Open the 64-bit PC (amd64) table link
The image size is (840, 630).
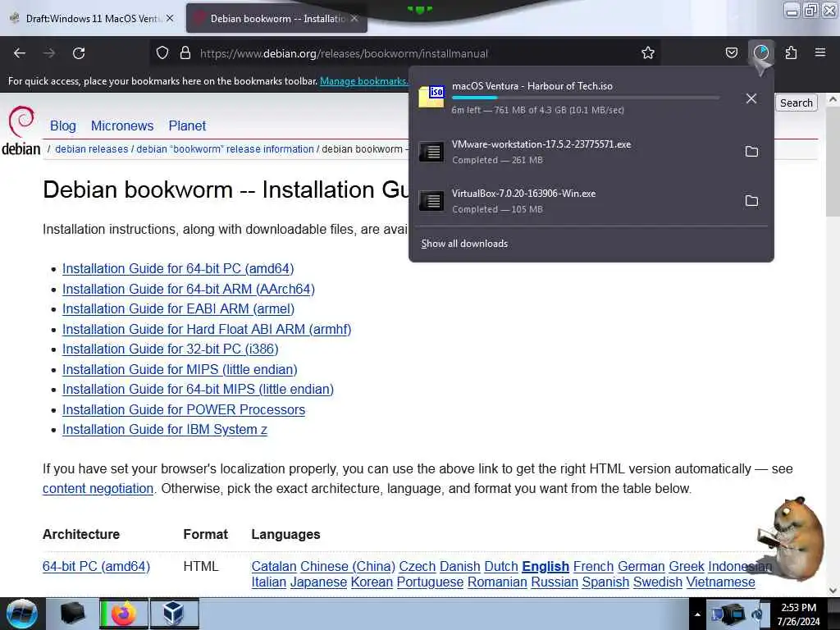point(96,566)
